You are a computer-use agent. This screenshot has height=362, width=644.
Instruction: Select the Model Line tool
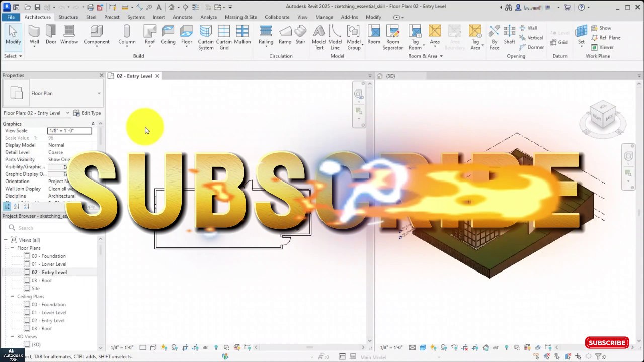click(335, 38)
